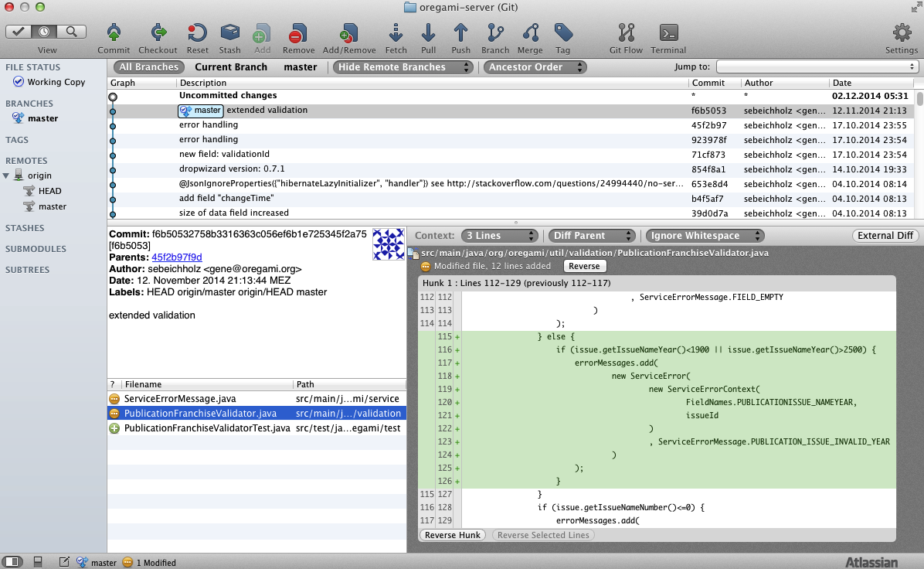The height and width of the screenshot is (569, 924).
Task: Click the Push toolbar icon
Action: click(460, 33)
